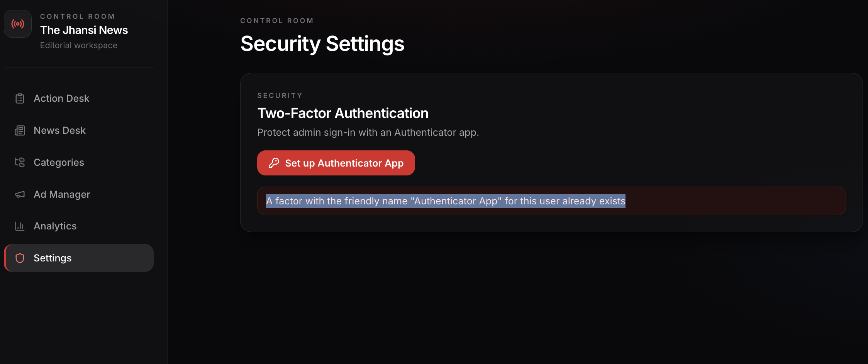The width and height of the screenshot is (868, 364).
Task: Click the newspaper icon beside News Desk
Action: point(20,131)
